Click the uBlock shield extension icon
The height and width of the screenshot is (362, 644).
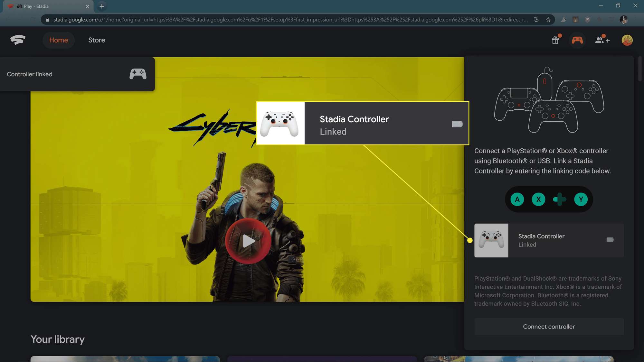click(587, 20)
